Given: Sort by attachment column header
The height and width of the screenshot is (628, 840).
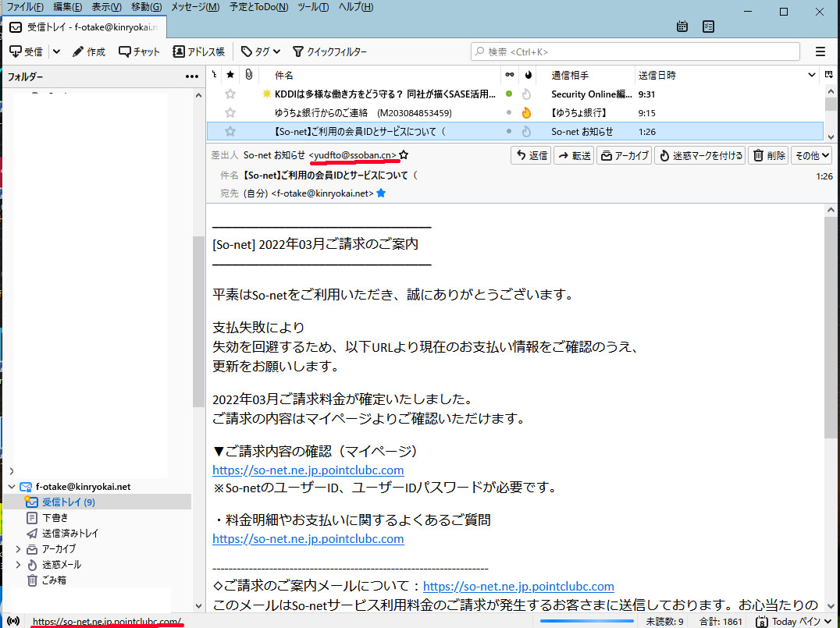Looking at the screenshot, I should (x=248, y=74).
